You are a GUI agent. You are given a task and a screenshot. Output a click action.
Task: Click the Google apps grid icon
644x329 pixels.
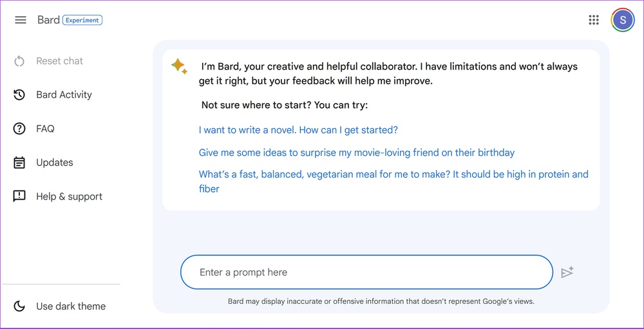click(594, 20)
